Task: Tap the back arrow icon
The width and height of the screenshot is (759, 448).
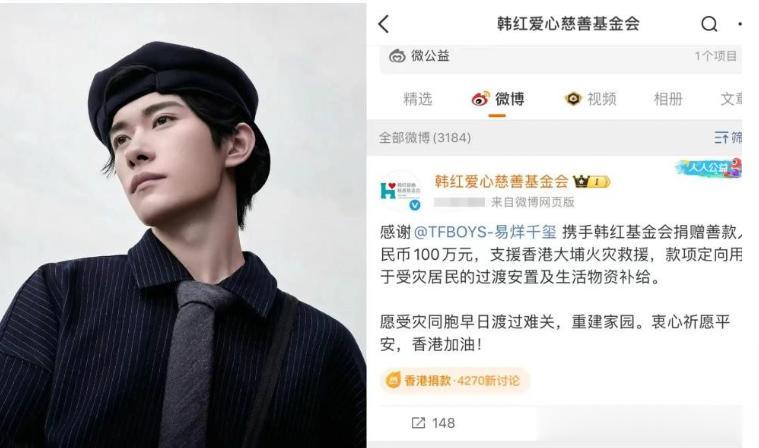Action: tap(384, 24)
